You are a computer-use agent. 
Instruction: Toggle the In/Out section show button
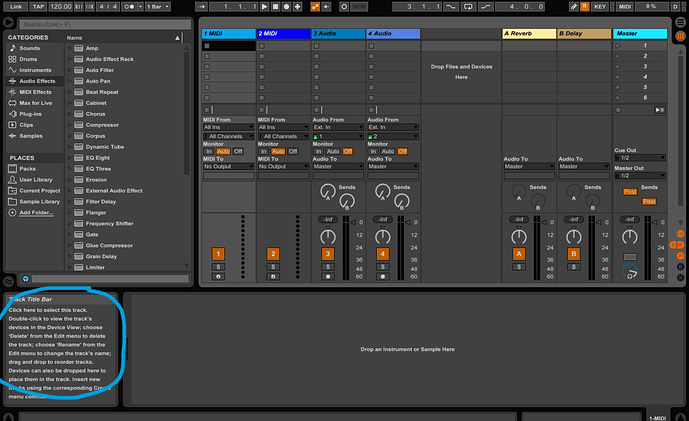tap(680, 234)
